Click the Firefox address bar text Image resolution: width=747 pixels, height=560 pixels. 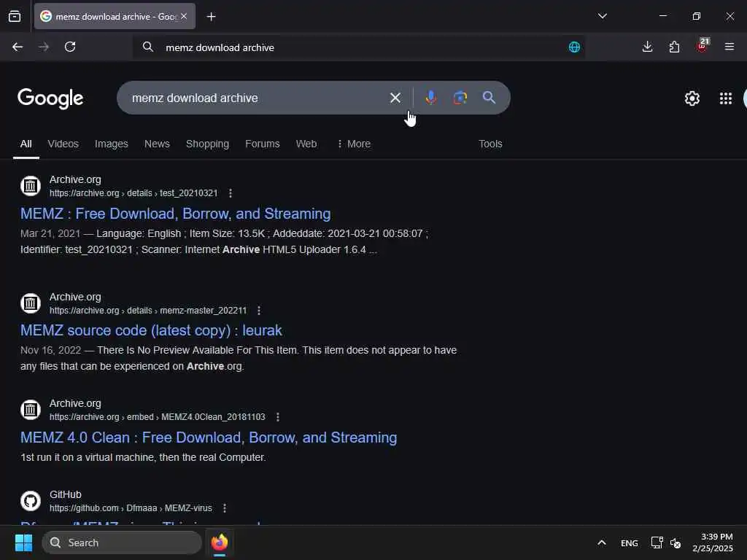pos(220,47)
